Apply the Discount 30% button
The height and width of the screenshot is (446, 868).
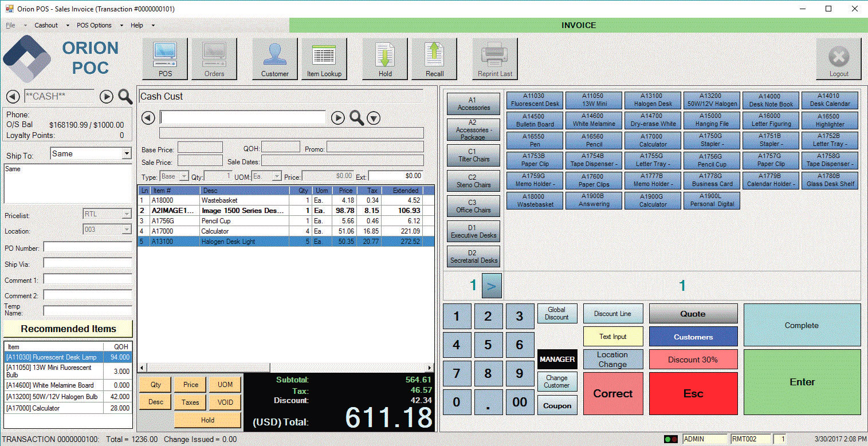point(693,360)
